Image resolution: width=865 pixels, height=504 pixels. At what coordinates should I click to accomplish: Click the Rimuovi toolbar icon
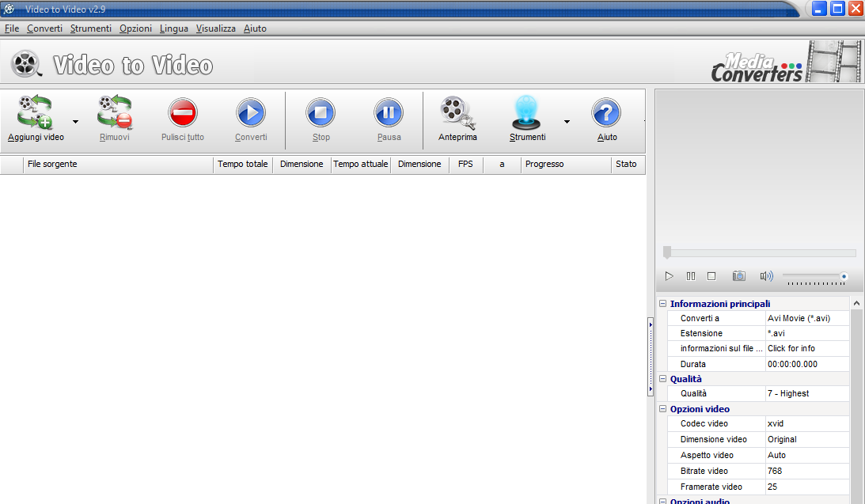point(114,112)
